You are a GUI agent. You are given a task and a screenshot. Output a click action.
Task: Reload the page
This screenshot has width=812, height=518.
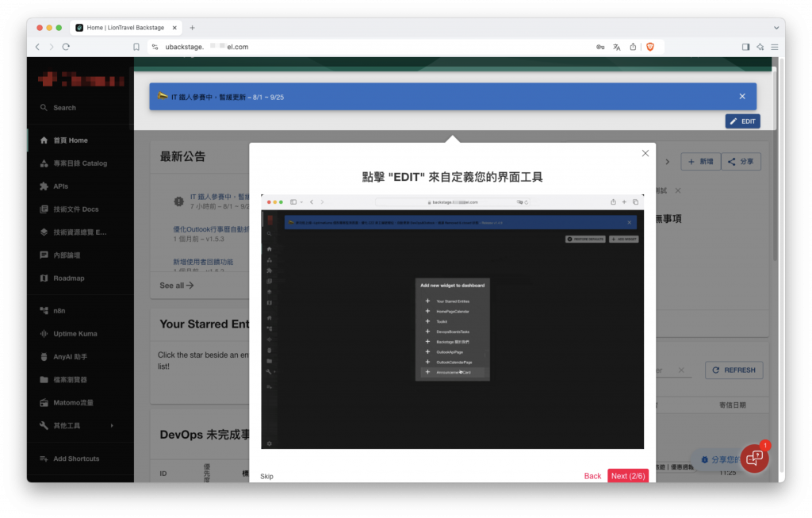click(x=66, y=47)
